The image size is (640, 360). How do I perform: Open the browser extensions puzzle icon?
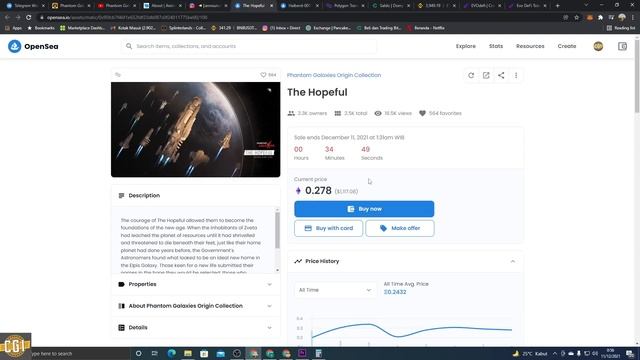click(x=600, y=18)
